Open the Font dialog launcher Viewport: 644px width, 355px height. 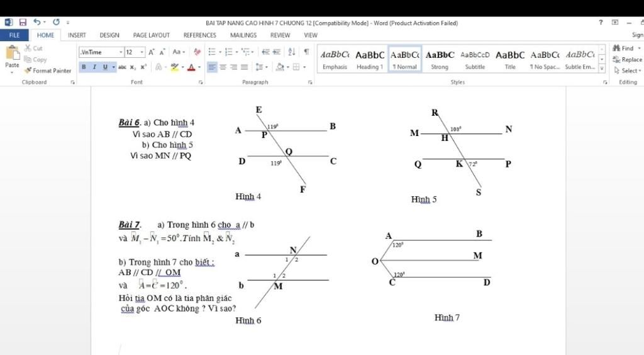pyautogui.click(x=201, y=82)
